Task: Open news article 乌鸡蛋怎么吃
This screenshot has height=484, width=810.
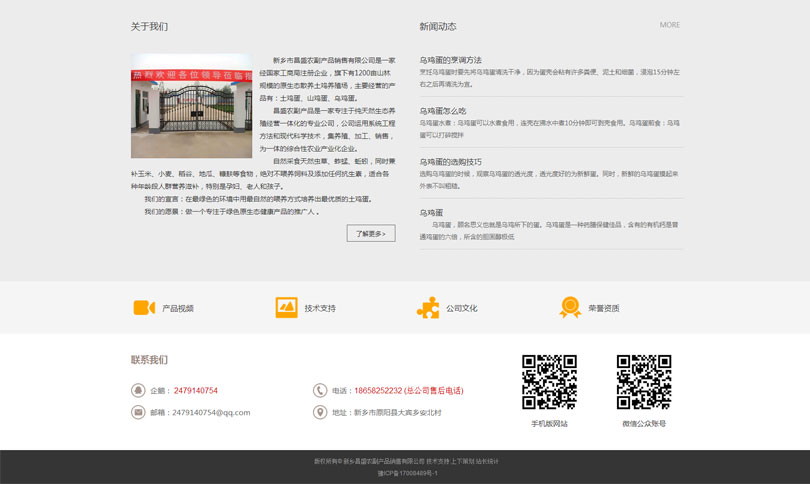Action: [x=442, y=111]
